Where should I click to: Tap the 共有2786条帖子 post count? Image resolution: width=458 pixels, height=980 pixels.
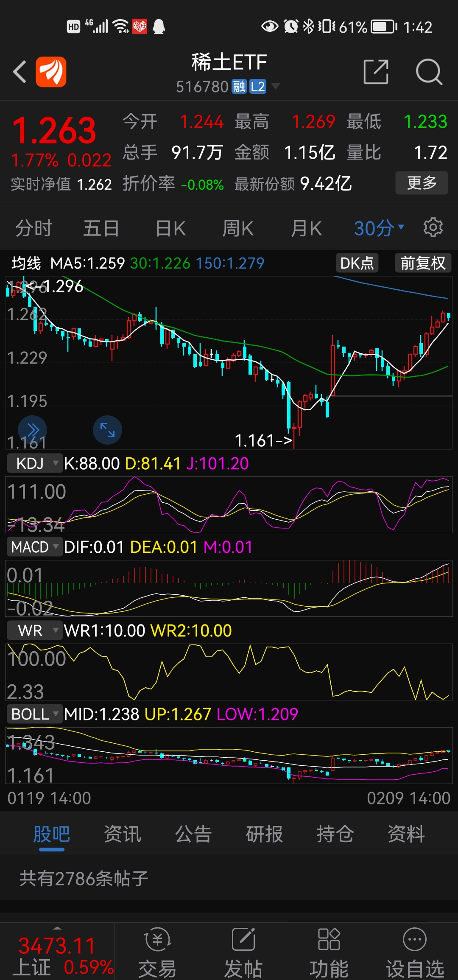tap(84, 878)
